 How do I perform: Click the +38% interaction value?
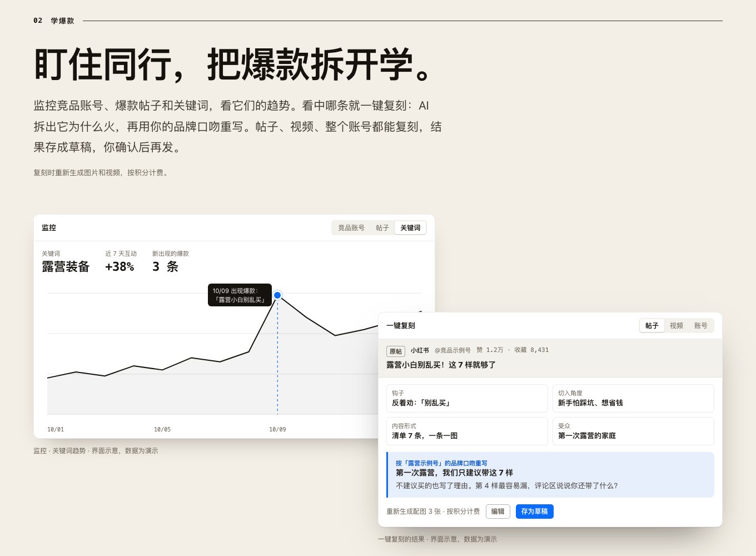(x=120, y=267)
